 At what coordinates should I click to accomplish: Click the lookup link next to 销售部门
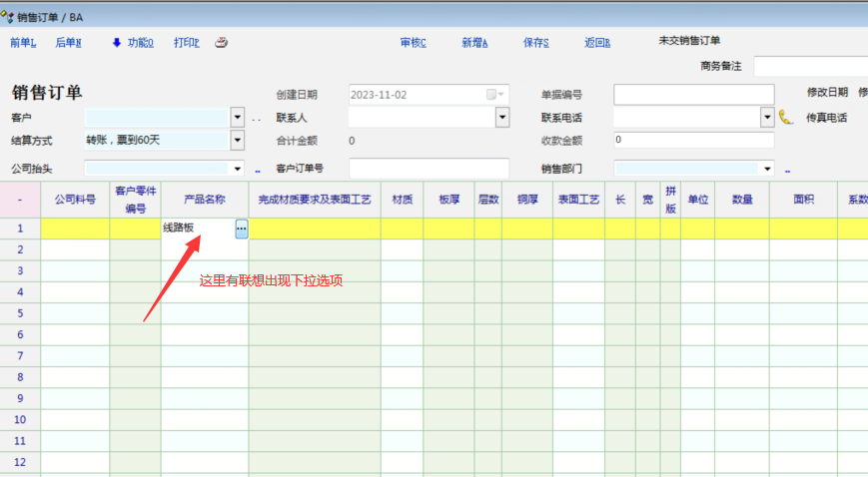(x=787, y=170)
